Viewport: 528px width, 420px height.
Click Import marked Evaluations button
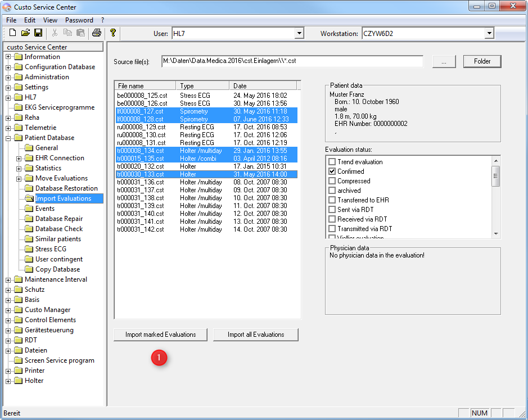point(161,335)
